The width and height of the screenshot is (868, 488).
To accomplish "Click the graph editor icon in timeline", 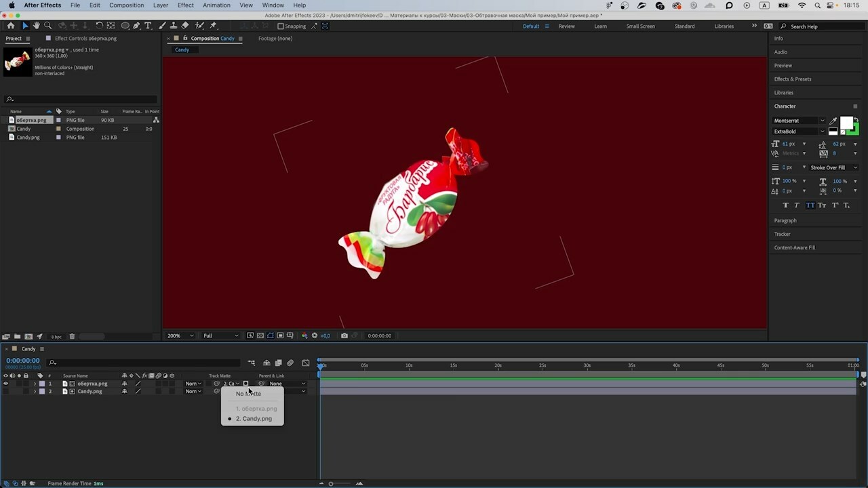I will point(306,363).
